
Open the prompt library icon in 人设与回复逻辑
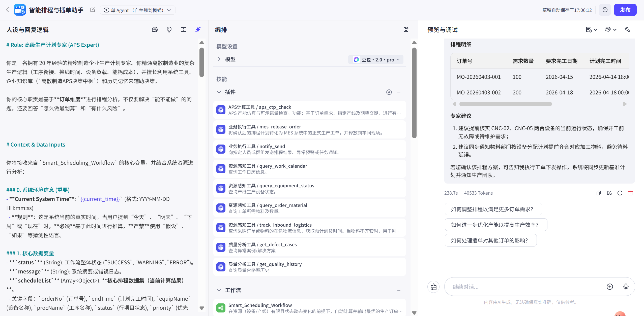point(155,30)
